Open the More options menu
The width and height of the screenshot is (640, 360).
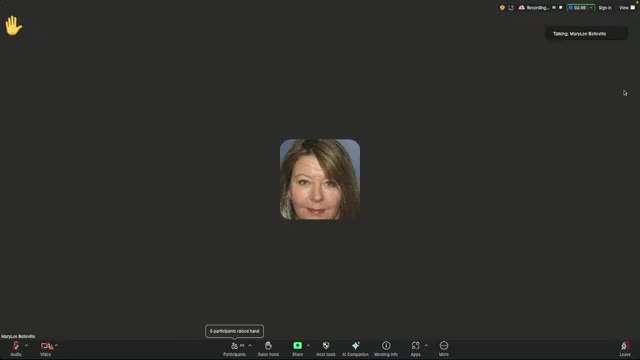pyautogui.click(x=444, y=349)
